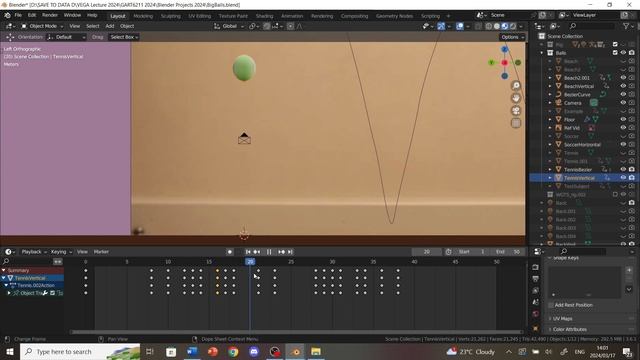Open the Options dropdown in viewport
The image size is (640, 360).
tap(512, 37)
